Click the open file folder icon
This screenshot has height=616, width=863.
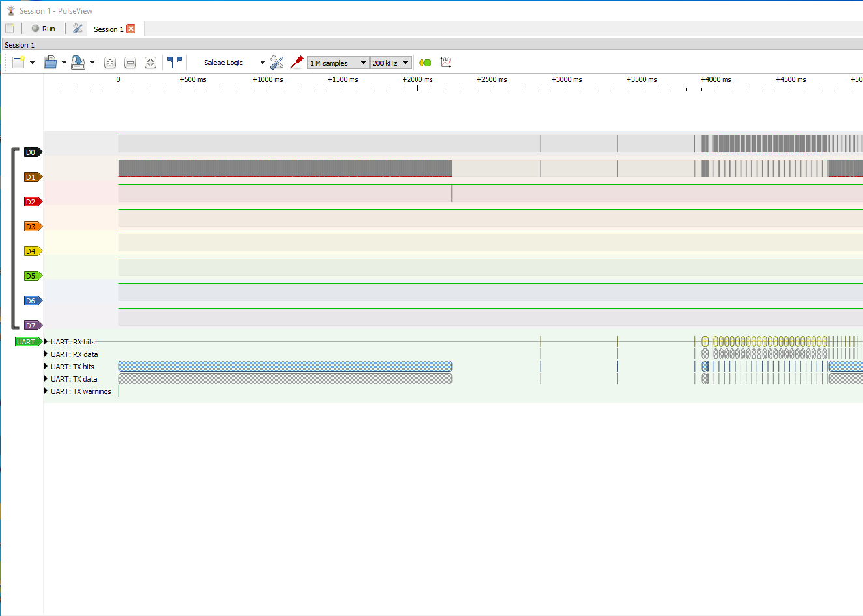(50, 63)
